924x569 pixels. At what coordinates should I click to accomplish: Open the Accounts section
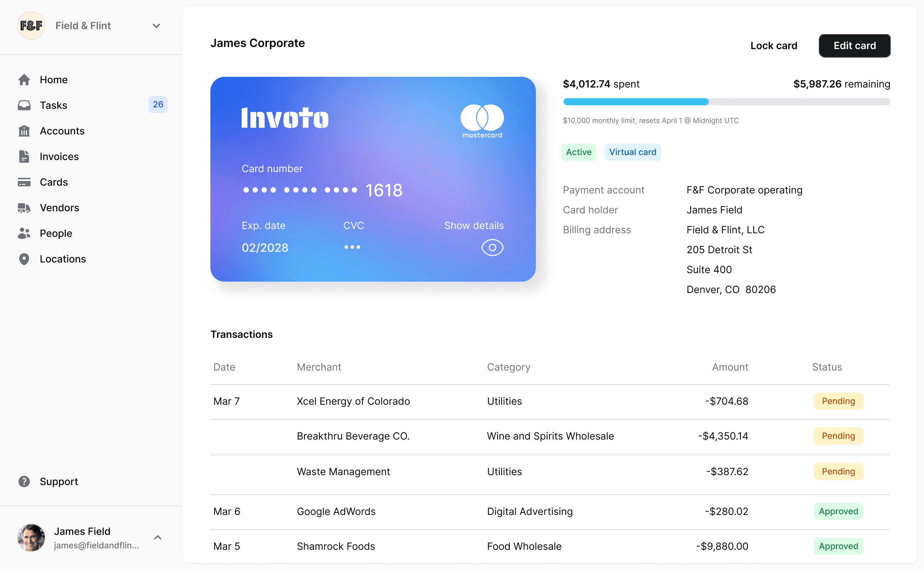click(62, 131)
